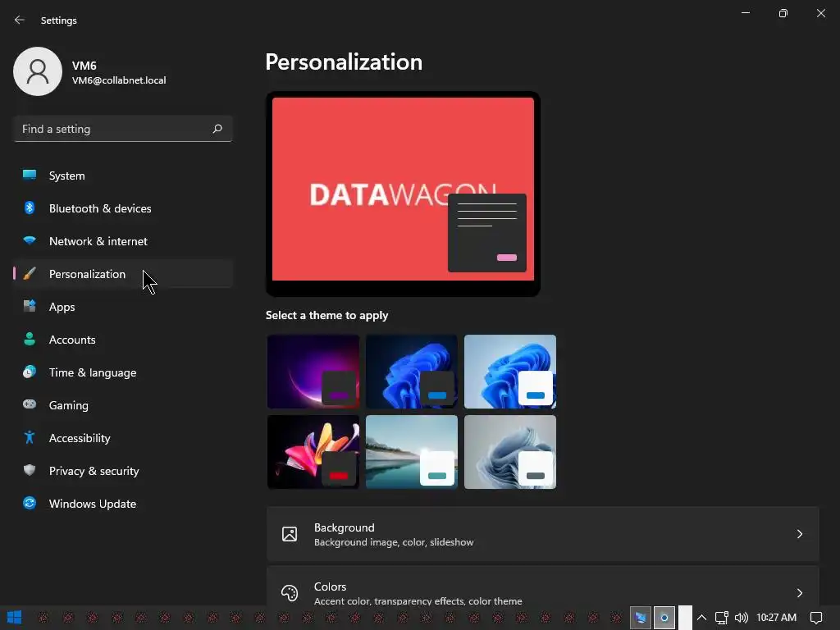
Task: Click the chevron on the Background row
Action: (799, 534)
